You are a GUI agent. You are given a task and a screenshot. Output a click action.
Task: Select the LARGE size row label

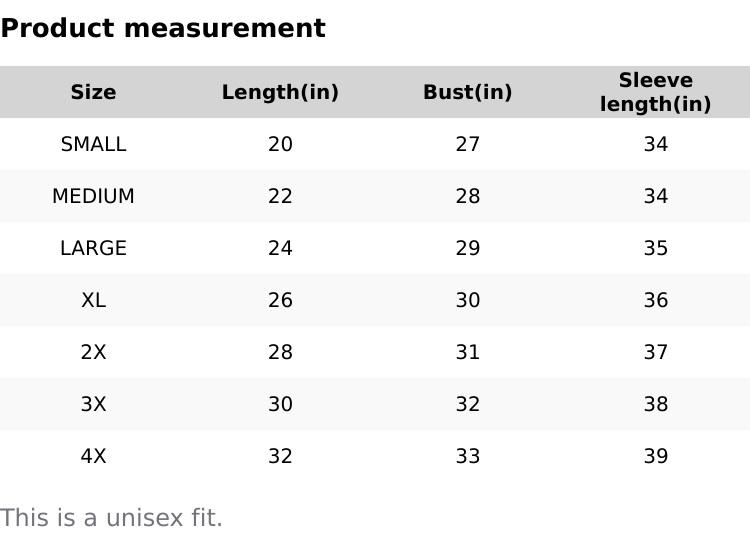point(93,248)
